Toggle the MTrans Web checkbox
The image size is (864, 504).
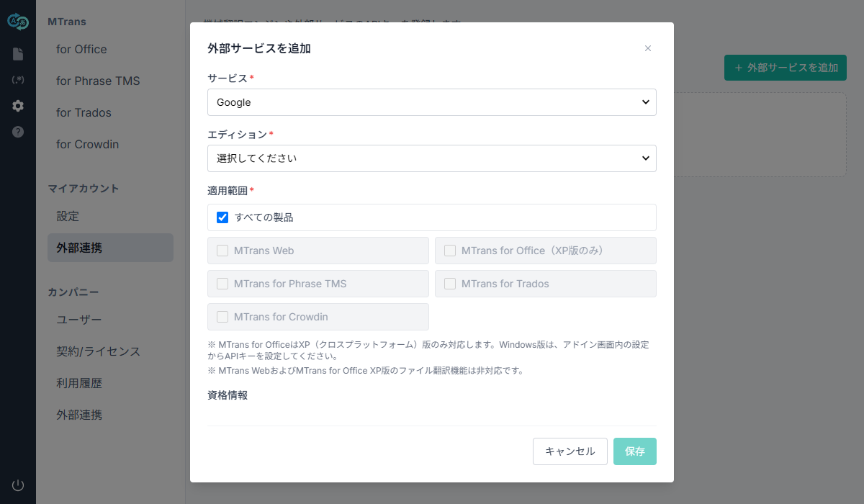click(222, 251)
